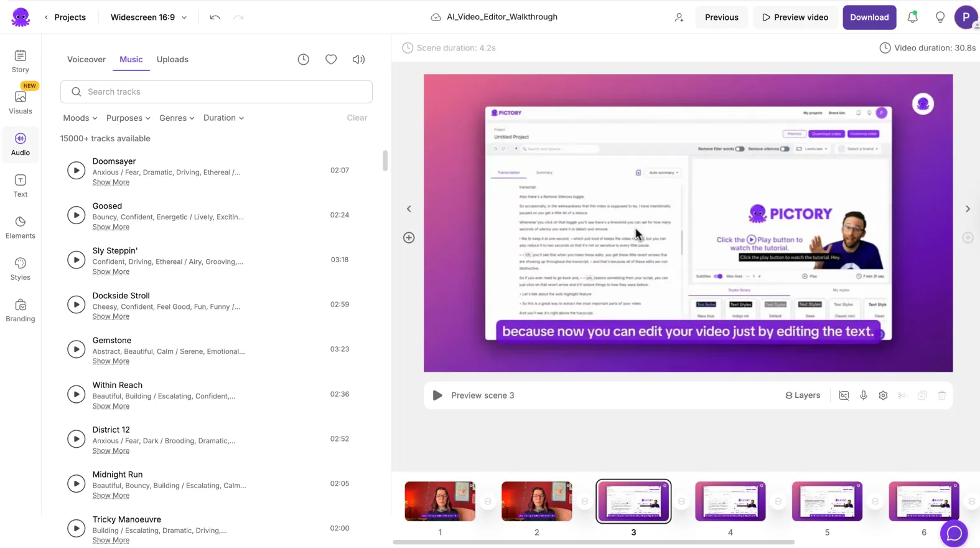Show favorite tracks with heart icon

(x=331, y=60)
